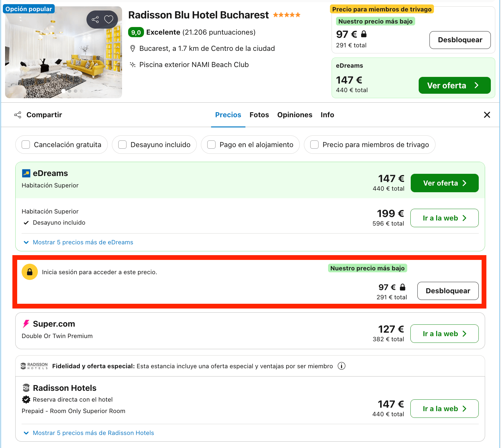Switch to the Fotos tab
This screenshot has width=501, height=448.
(259, 115)
